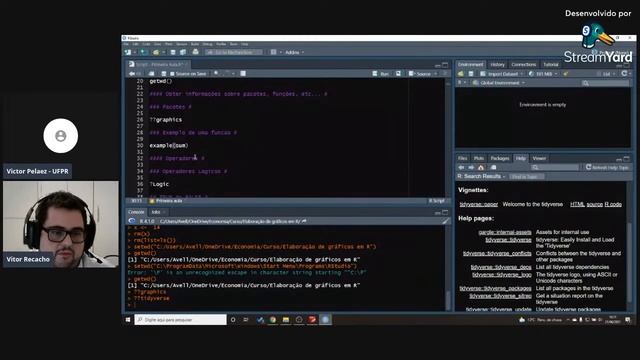Open the Help menu in menu bar
Screen dimensions: 640x360
(244, 44)
